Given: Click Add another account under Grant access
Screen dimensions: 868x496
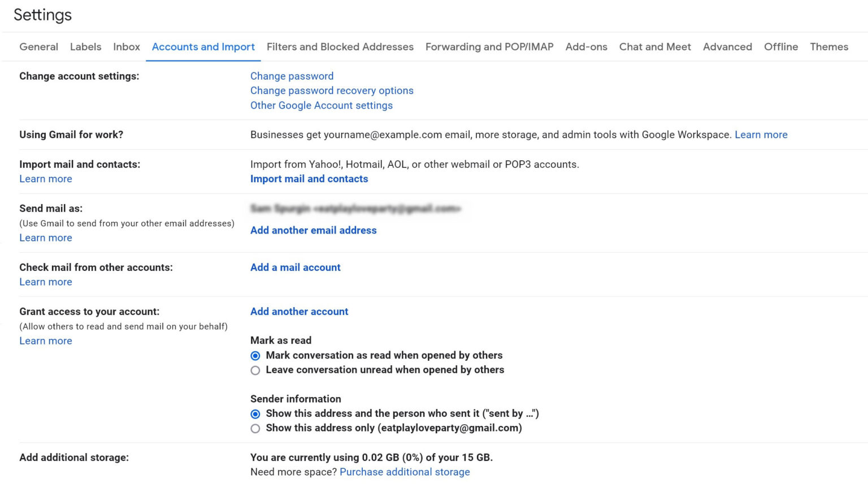Looking at the screenshot, I should [299, 312].
